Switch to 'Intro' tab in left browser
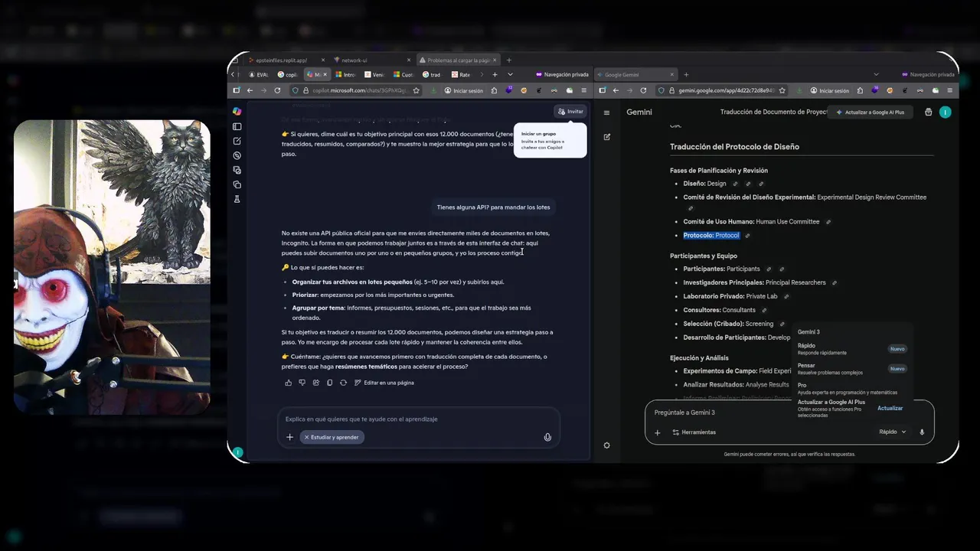Screen dimensions: 980x551 (345, 74)
